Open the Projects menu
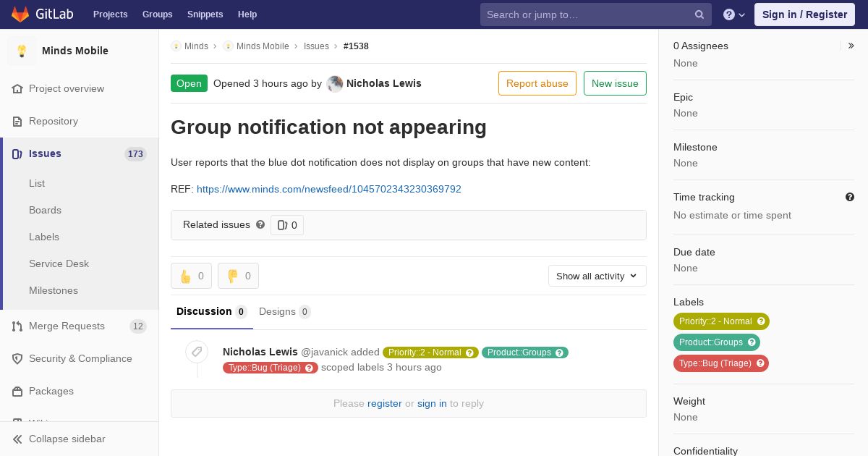This screenshot has height=456, width=868. (x=110, y=14)
